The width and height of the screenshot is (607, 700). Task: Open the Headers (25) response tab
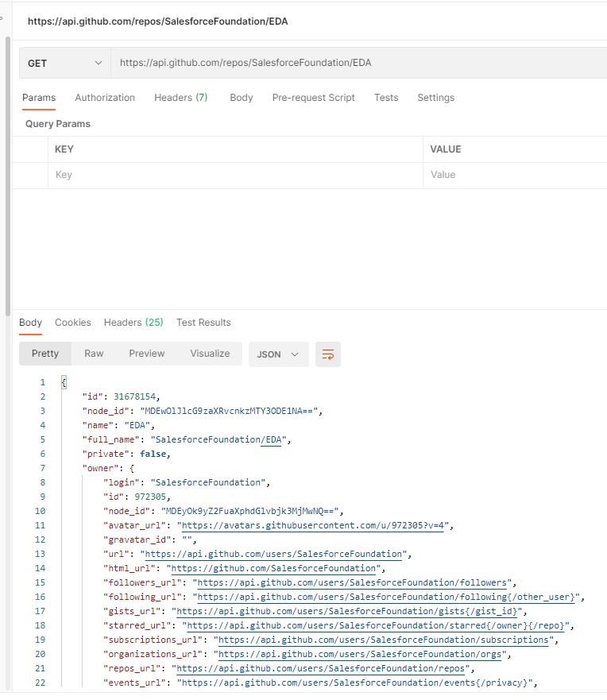tap(133, 323)
